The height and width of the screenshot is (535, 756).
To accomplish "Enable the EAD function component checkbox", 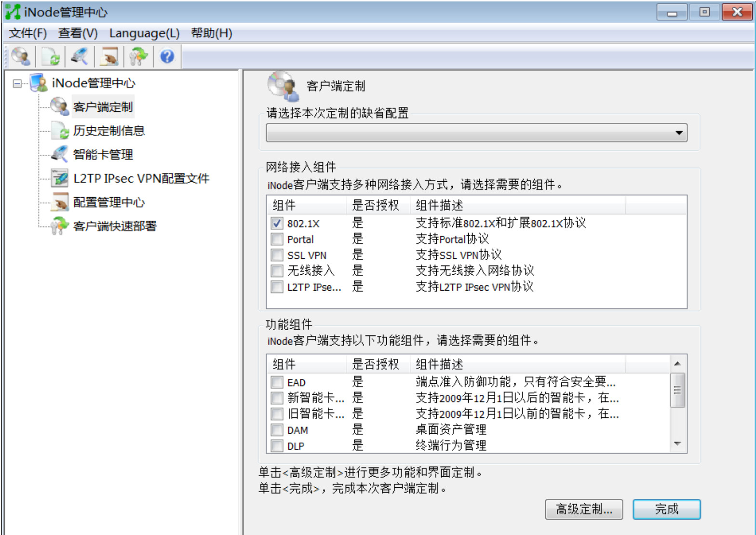I will tap(277, 382).
